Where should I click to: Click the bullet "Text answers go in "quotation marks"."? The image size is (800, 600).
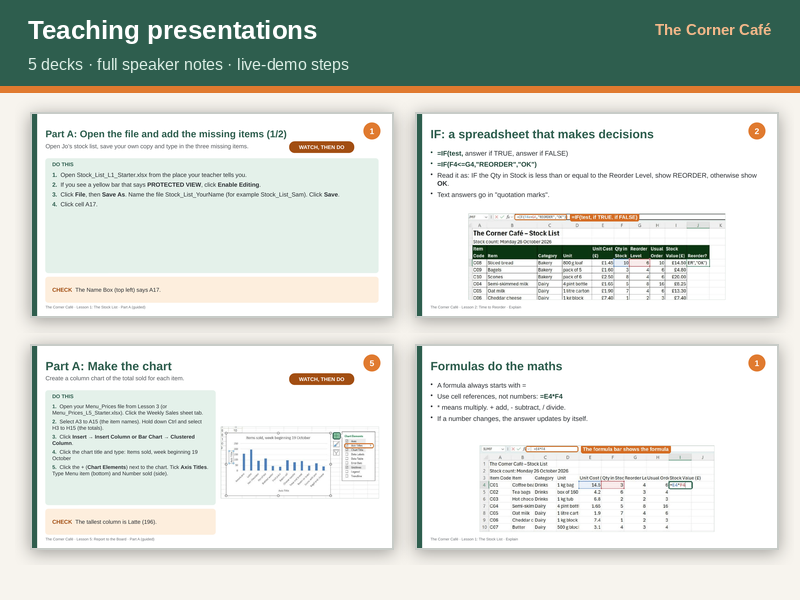click(493, 194)
